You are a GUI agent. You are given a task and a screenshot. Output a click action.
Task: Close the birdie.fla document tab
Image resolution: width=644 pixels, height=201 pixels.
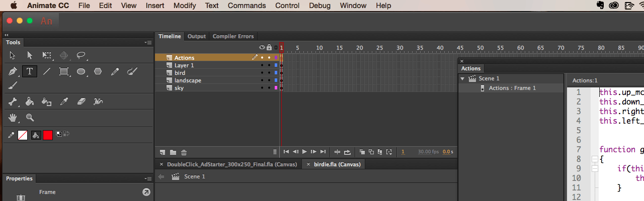click(x=308, y=164)
